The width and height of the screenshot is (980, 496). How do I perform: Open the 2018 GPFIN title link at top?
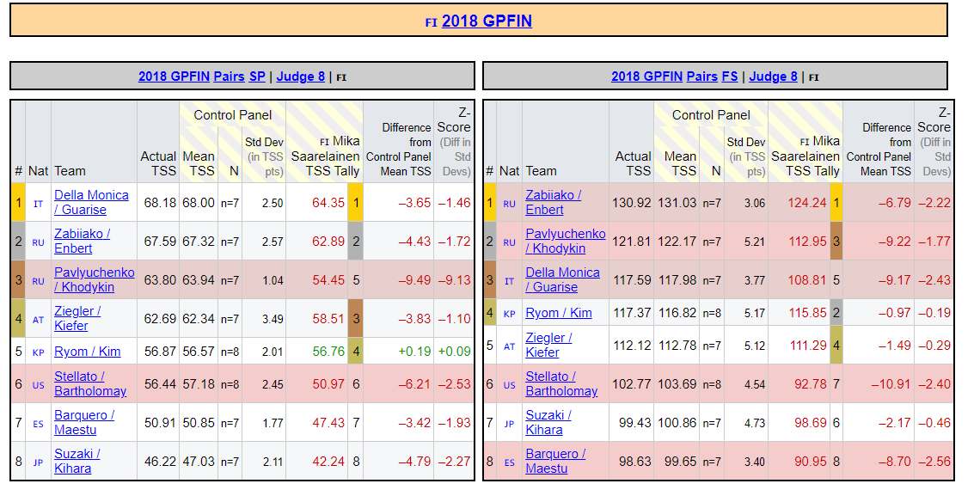pyautogui.click(x=487, y=21)
